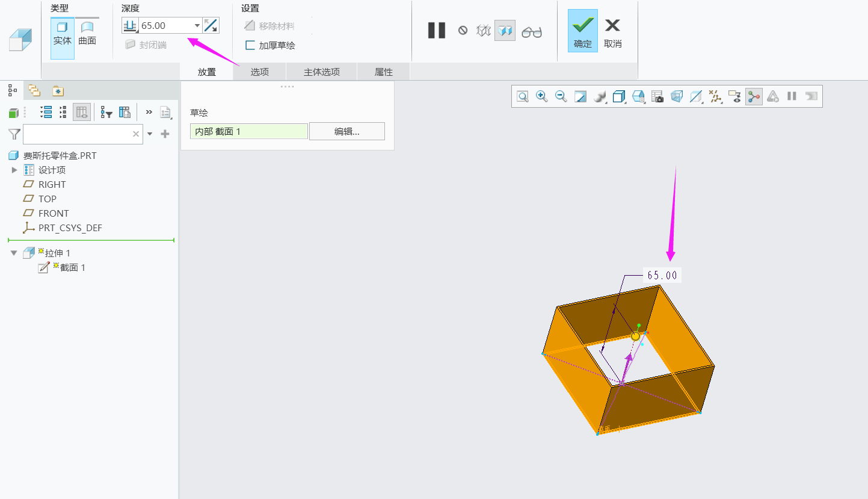The width and height of the screenshot is (868, 499).
Task: Open the section view dropdown
Action: (696, 96)
